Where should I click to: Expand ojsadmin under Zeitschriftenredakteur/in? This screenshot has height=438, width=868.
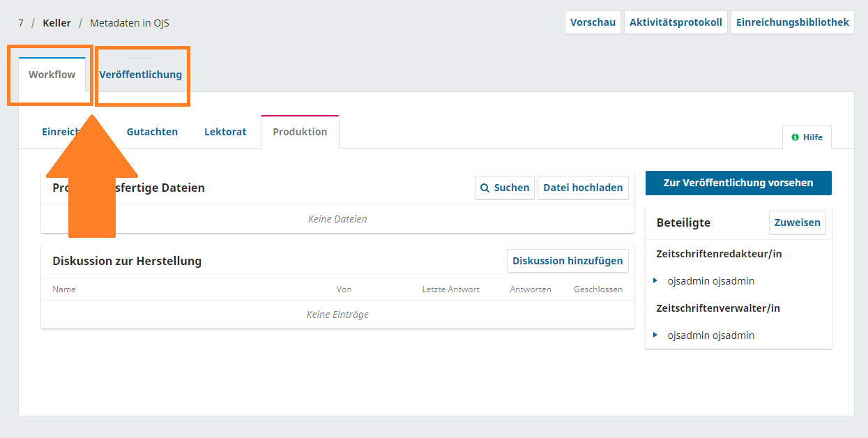[x=655, y=280]
